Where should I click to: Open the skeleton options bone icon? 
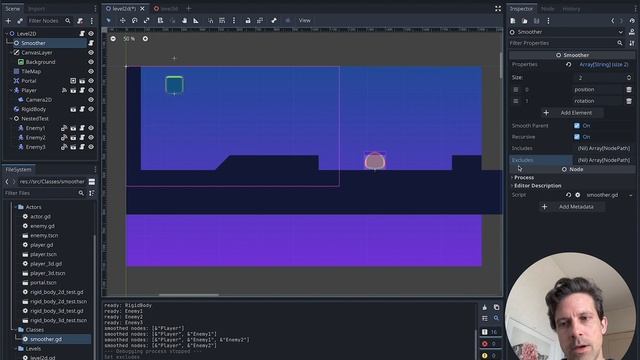pos(274,20)
